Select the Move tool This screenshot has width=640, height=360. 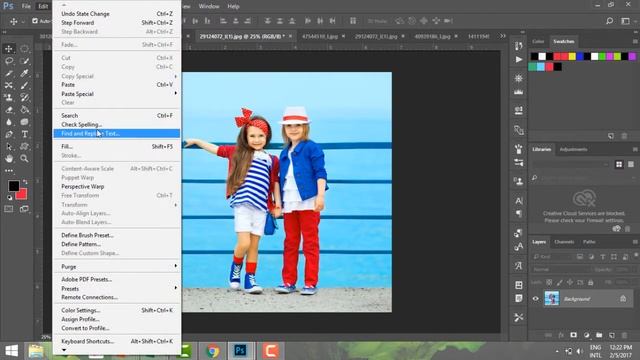pos(9,49)
